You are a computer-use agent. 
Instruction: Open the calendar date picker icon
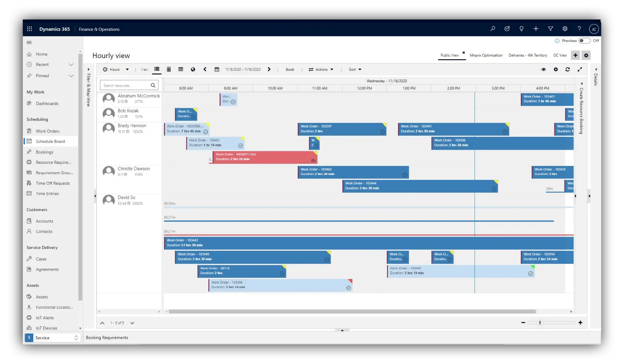click(217, 69)
